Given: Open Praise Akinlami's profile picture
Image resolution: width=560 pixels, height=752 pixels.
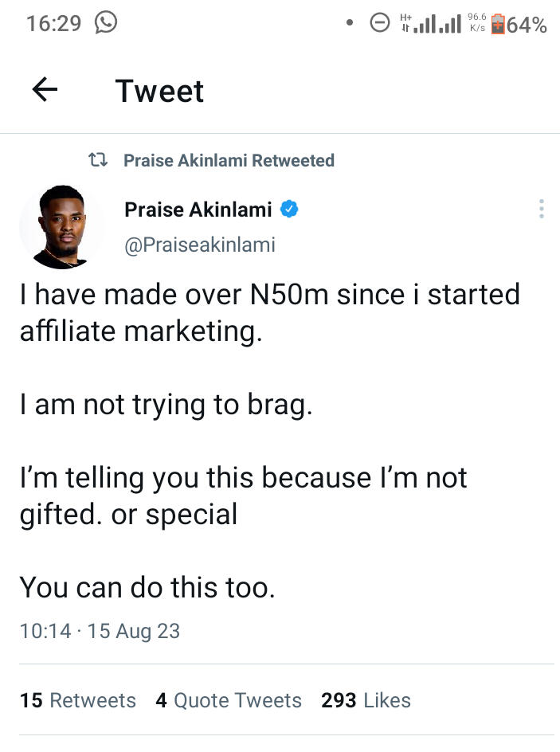Looking at the screenshot, I should pos(61,227).
